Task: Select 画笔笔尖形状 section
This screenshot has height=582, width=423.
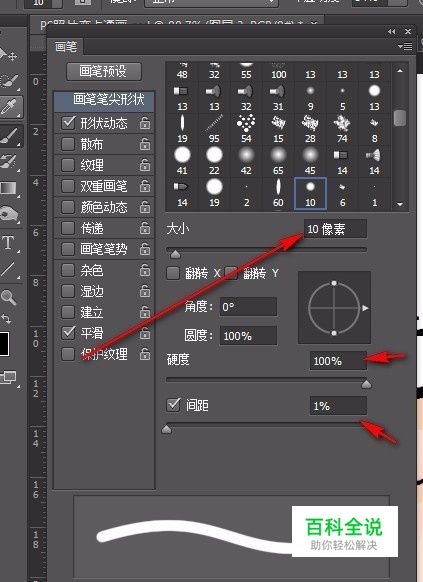Action: (x=104, y=101)
